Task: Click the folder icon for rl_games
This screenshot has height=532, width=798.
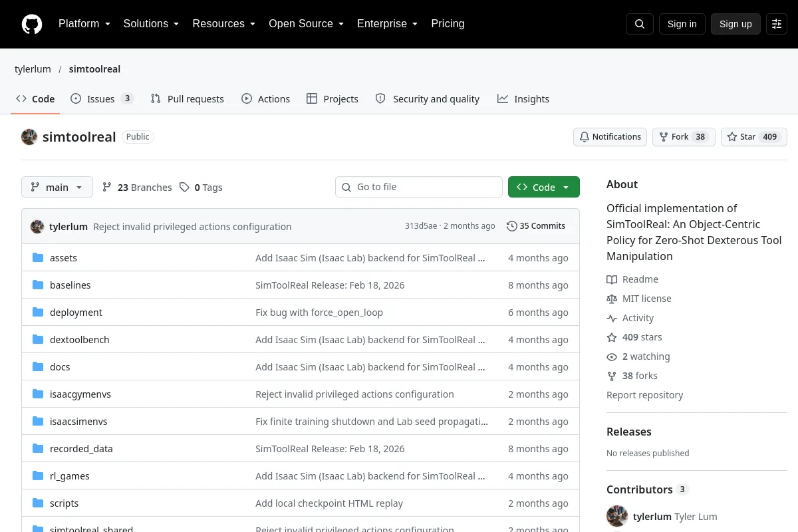Action: click(x=38, y=476)
